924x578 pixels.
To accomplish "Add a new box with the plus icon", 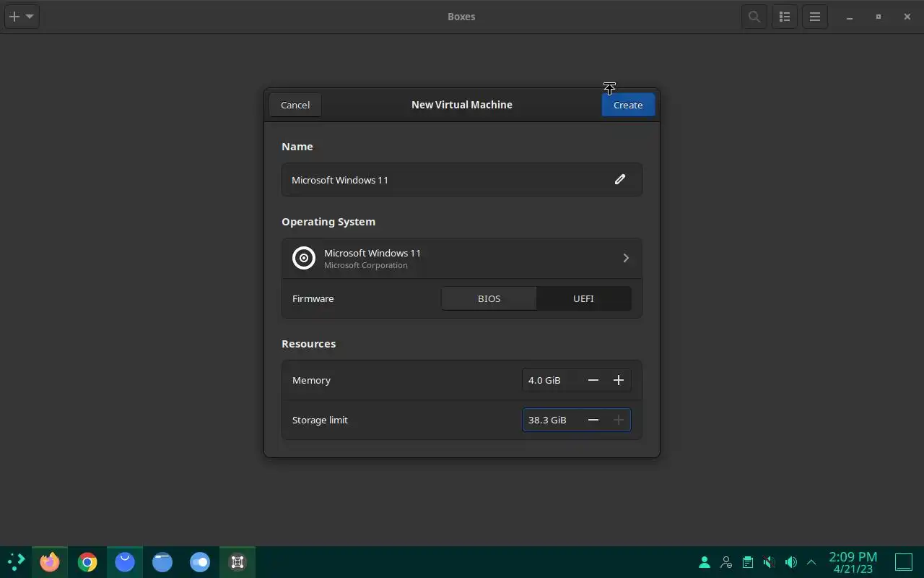I will pyautogui.click(x=14, y=16).
